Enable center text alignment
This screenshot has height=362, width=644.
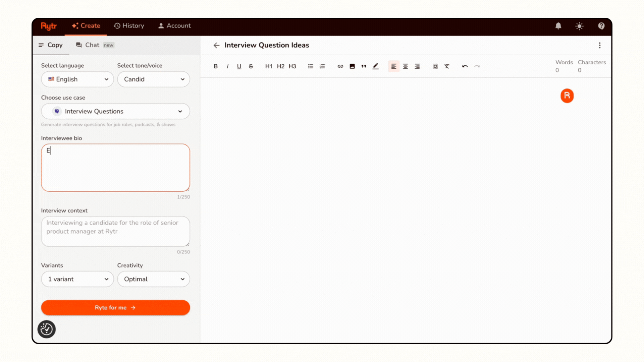(x=405, y=66)
